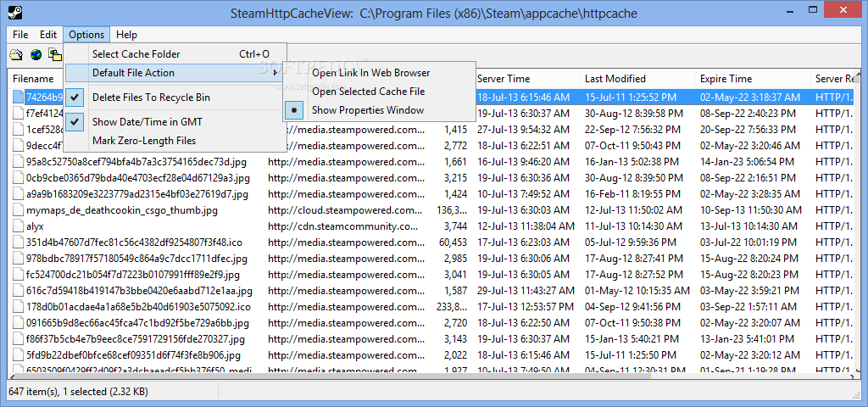Click the globe Open Link In Browser toolbar icon
Image resolution: width=868 pixels, height=407 pixels.
point(36,54)
